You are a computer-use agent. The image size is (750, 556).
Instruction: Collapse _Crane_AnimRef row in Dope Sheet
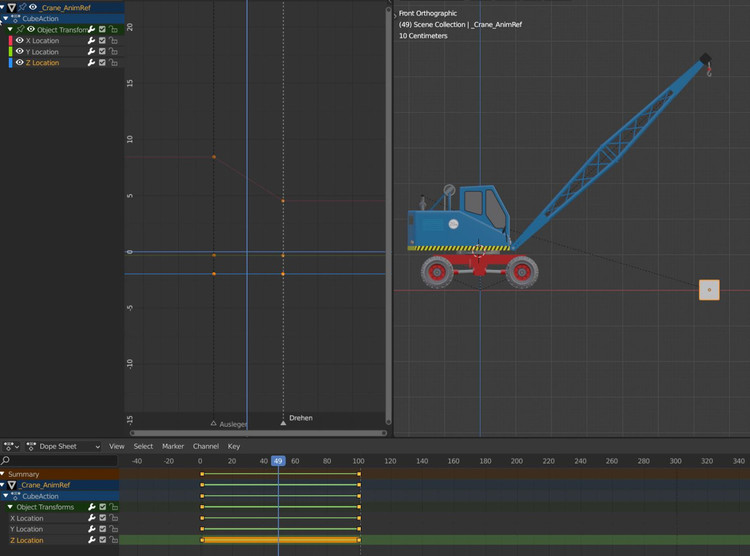[2, 485]
